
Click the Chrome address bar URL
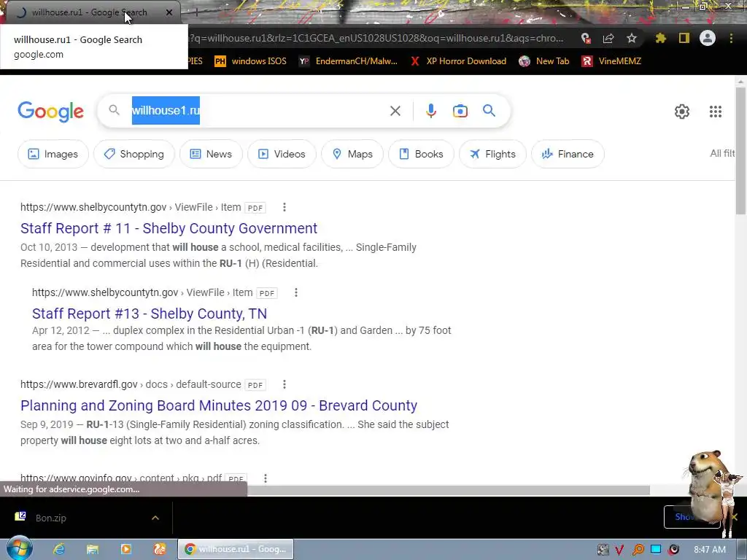pyautogui.click(x=376, y=38)
